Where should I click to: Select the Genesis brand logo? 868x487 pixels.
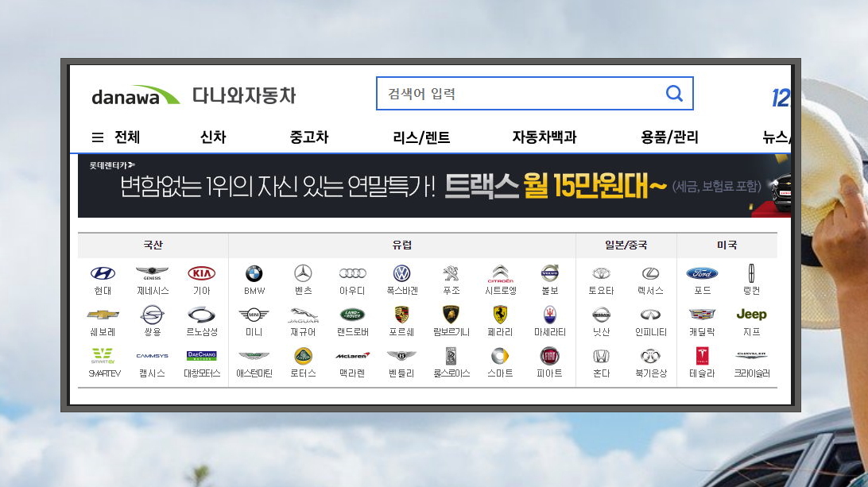coord(153,273)
